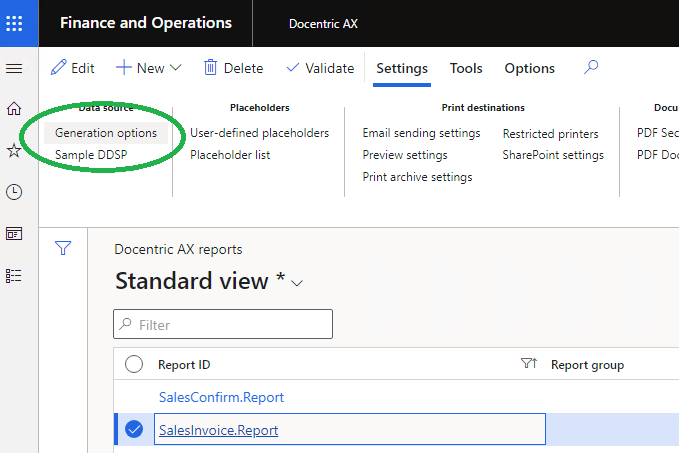Click Delete with trash can icon
The width and height of the screenshot is (679, 453).
(233, 68)
